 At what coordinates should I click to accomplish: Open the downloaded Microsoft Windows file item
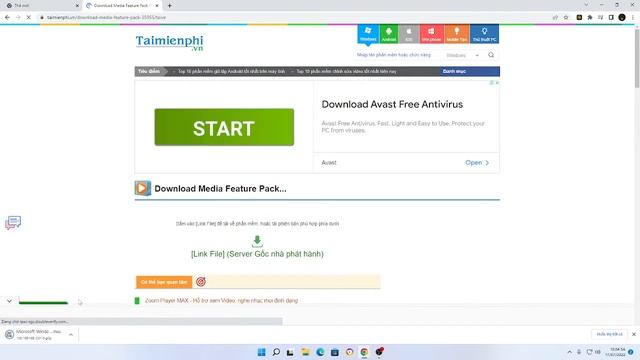click(x=34, y=335)
